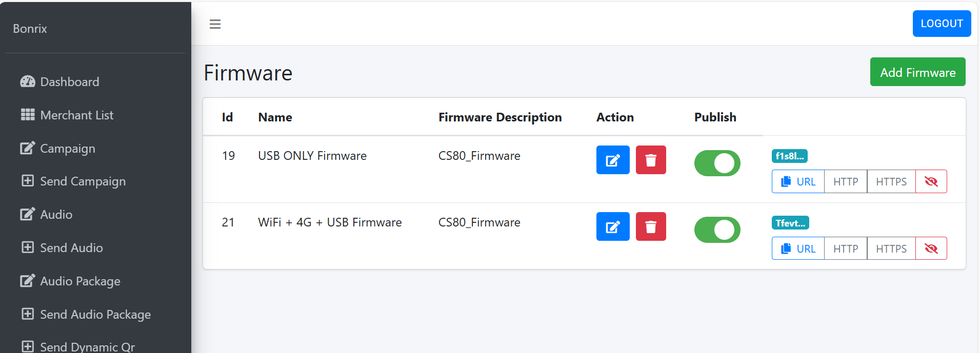Delete the WiFi + 4G + USB Firmware
The height and width of the screenshot is (353, 980).
point(651,226)
